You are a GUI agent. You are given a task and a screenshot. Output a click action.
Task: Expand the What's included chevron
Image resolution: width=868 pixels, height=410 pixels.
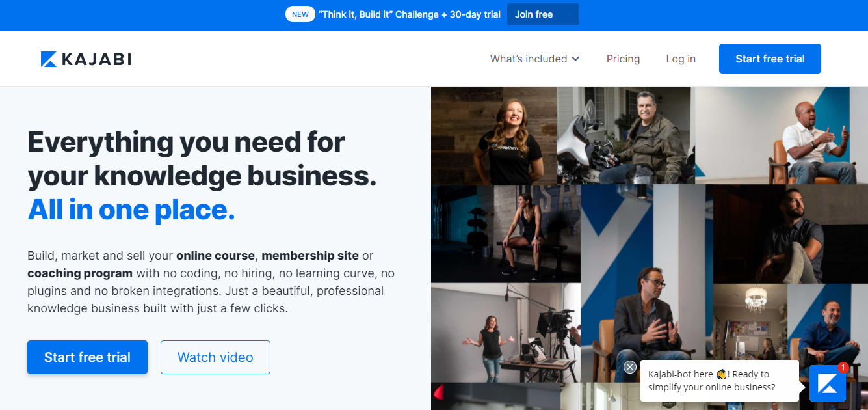coord(575,59)
